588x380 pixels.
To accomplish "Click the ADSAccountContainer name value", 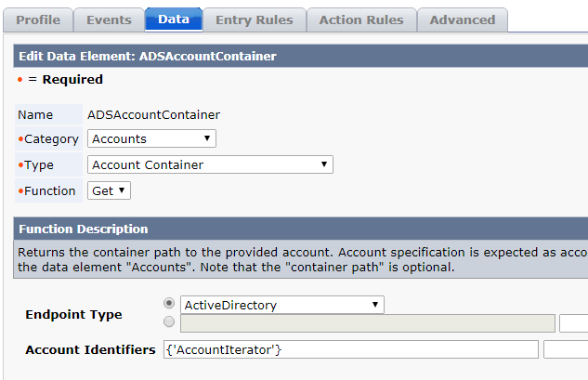I will (154, 114).
